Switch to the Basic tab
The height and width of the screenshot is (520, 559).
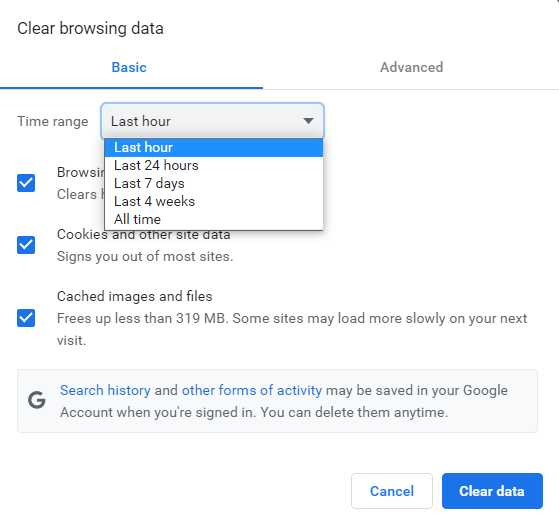point(129,67)
